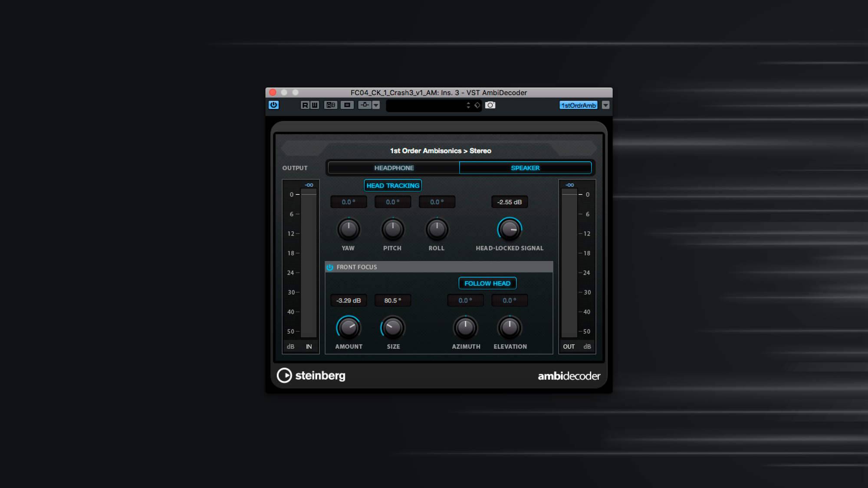
Task: Close the VST AmbiDecoder window
Action: click(273, 92)
